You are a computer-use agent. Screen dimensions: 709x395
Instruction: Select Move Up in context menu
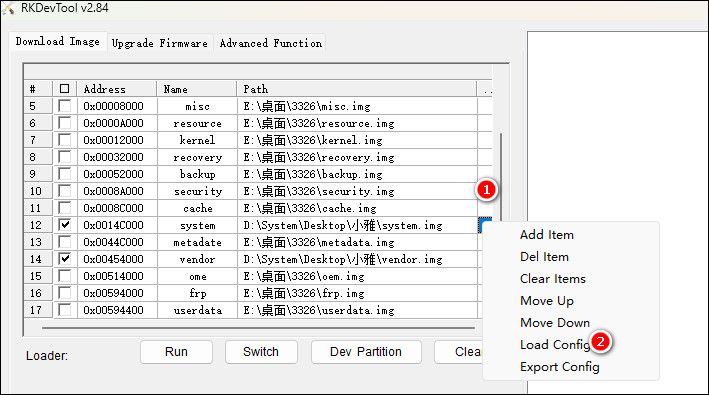coord(547,301)
